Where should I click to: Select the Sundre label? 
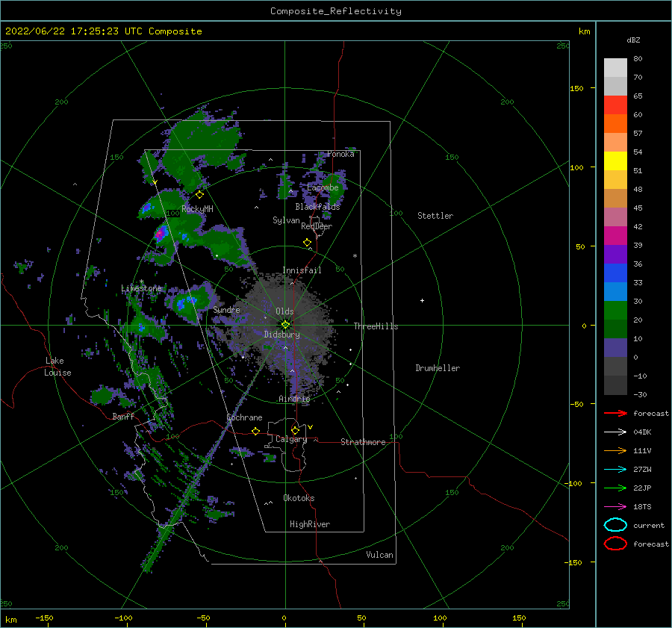[x=226, y=309]
